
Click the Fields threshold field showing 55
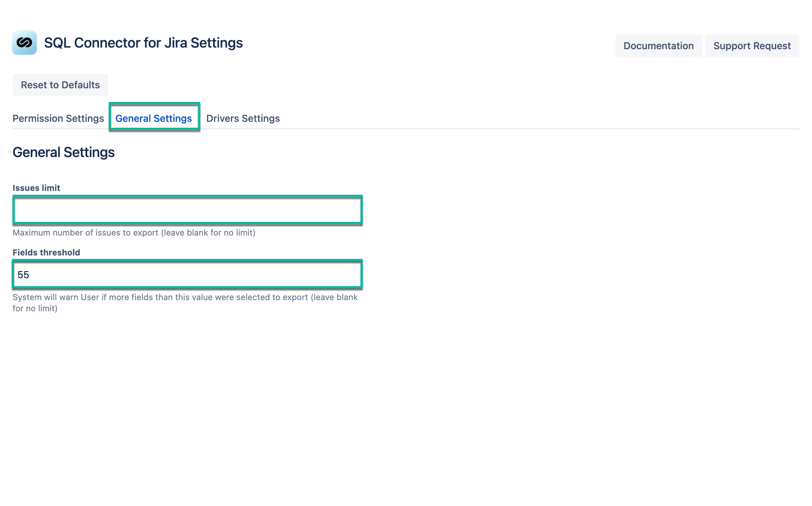pyautogui.click(x=188, y=275)
